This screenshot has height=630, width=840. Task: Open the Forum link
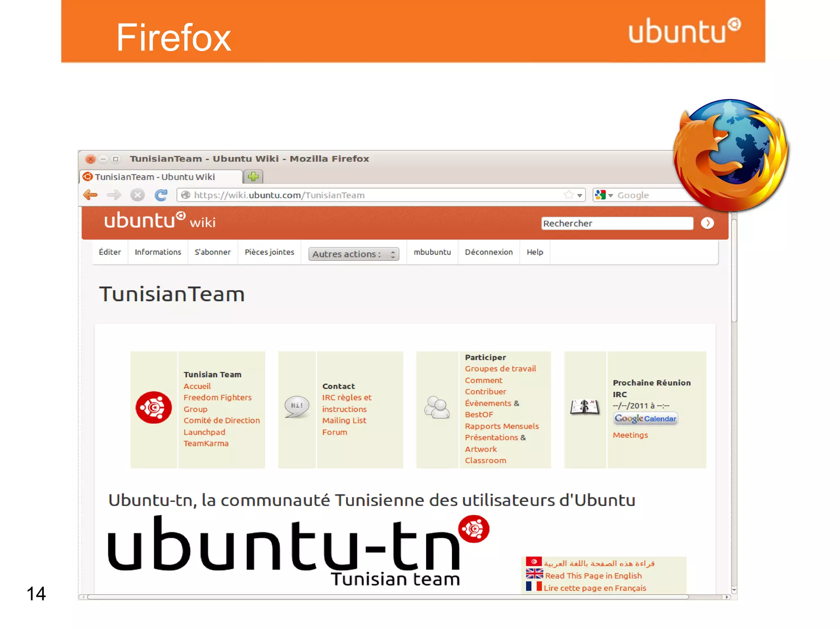point(335,432)
